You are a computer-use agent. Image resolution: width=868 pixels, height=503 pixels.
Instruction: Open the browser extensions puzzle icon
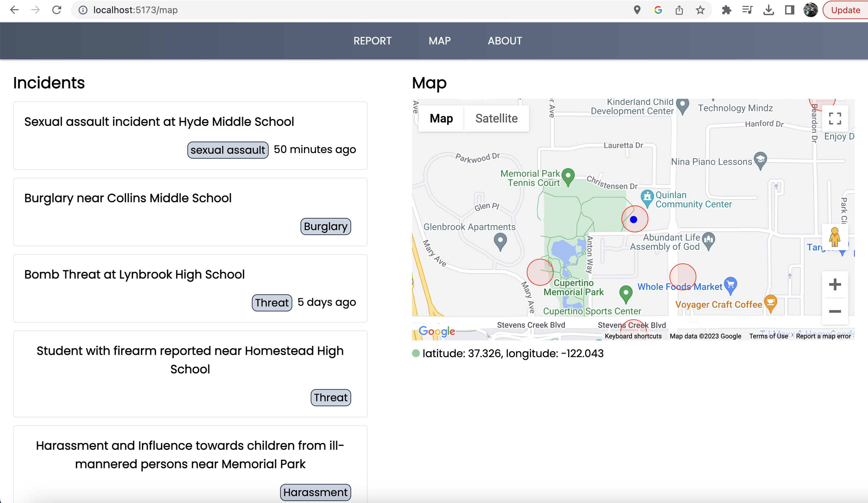(726, 10)
